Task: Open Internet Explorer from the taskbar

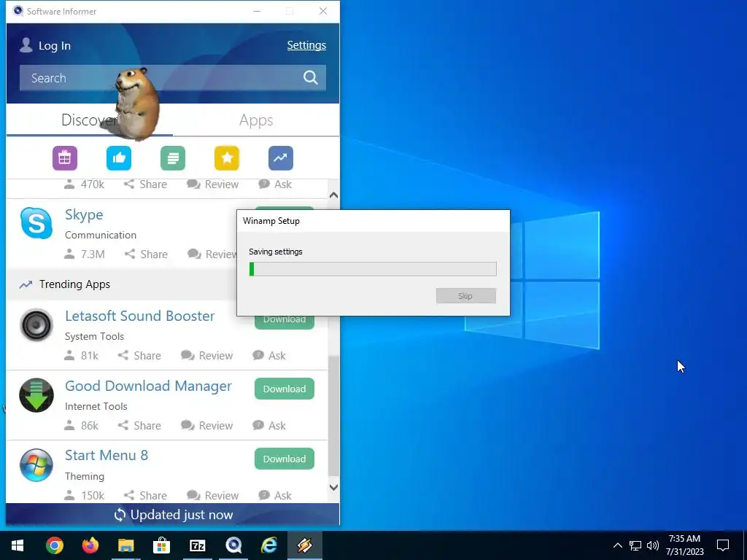Action: point(268,545)
